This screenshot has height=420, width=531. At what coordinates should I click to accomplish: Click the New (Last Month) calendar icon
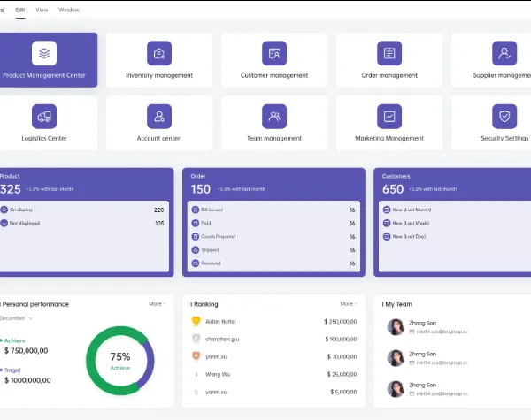point(387,210)
